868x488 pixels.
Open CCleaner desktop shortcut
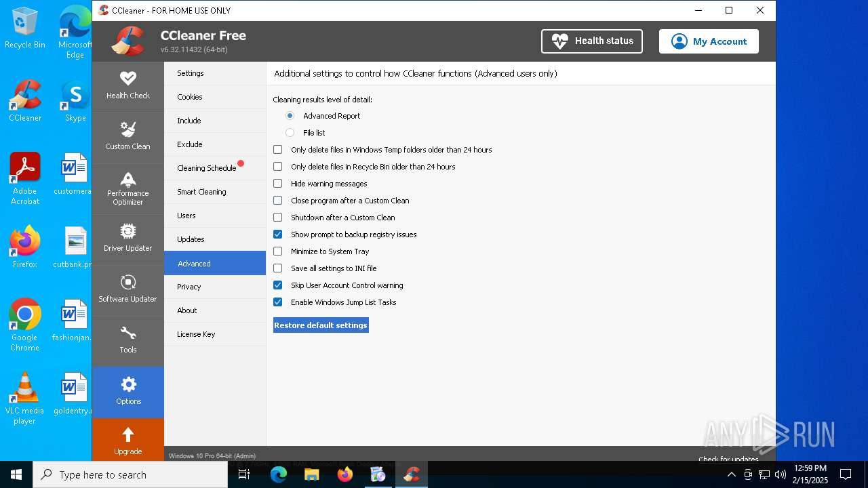25,100
